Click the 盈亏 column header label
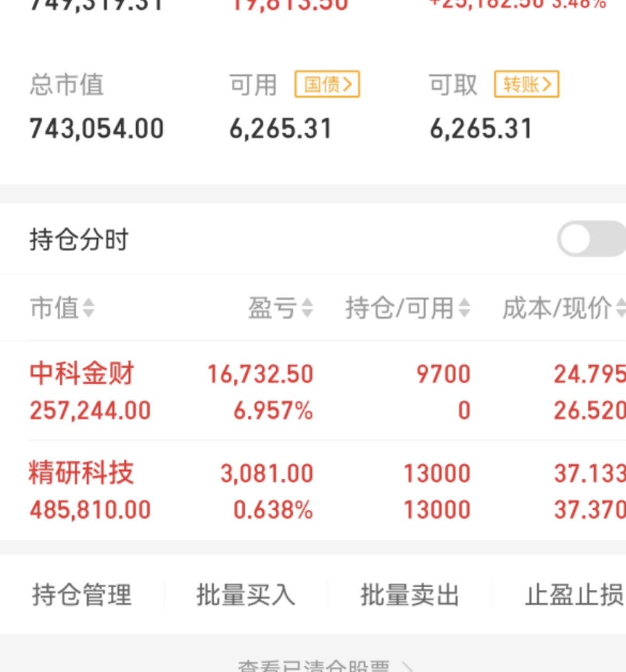Screen dimensions: 626x672 tap(273, 308)
